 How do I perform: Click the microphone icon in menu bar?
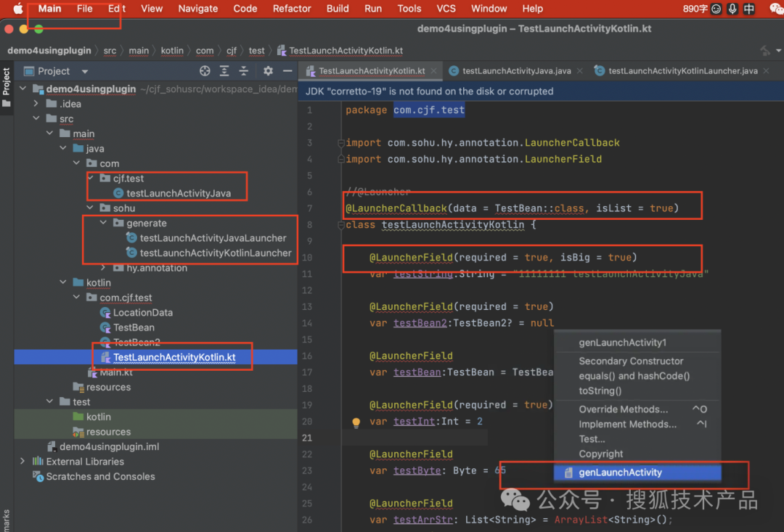[x=732, y=9]
